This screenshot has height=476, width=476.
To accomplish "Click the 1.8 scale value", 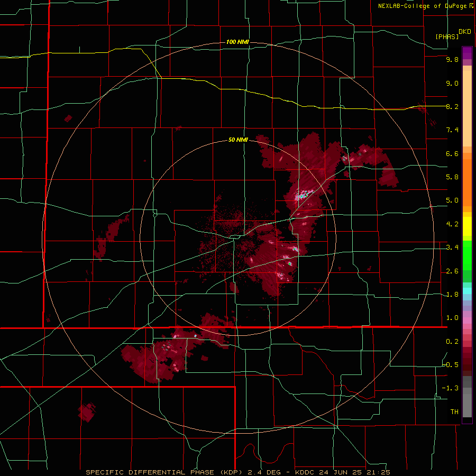I will tap(452, 295).
